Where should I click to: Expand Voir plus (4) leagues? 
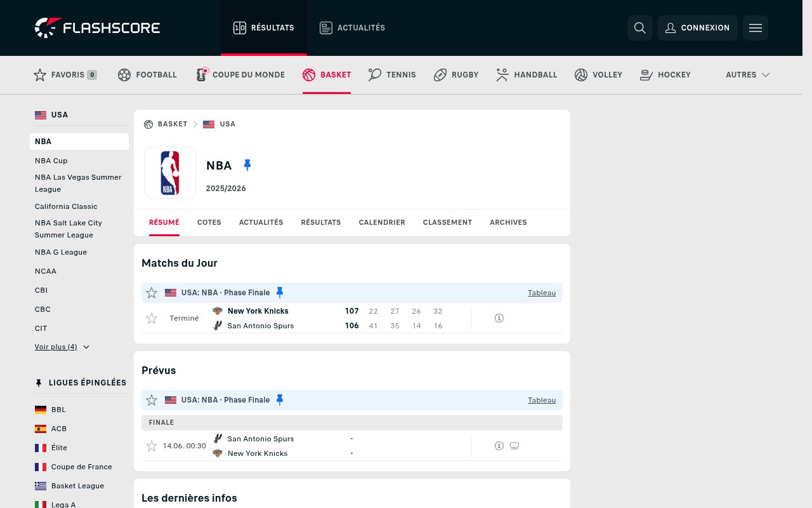[62, 347]
